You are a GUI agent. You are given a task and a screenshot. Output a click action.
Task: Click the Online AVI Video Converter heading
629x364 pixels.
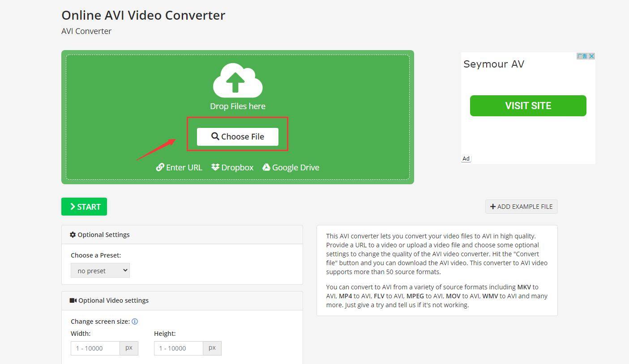click(143, 15)
